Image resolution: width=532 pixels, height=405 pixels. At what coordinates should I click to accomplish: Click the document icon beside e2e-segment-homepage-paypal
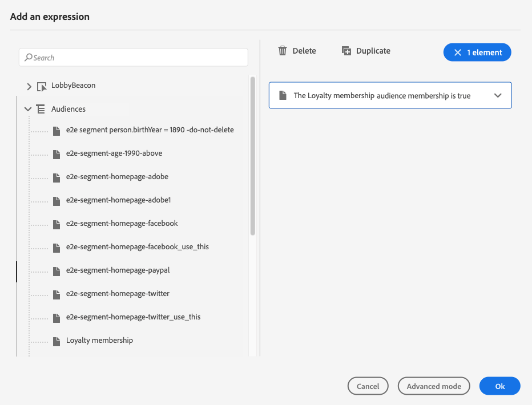[x=56, y=270]
